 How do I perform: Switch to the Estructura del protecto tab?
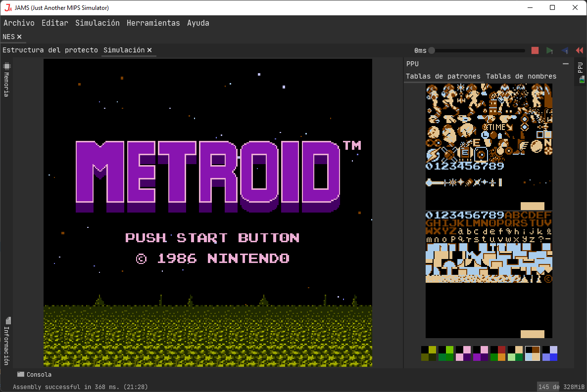(x=49, y=50)
